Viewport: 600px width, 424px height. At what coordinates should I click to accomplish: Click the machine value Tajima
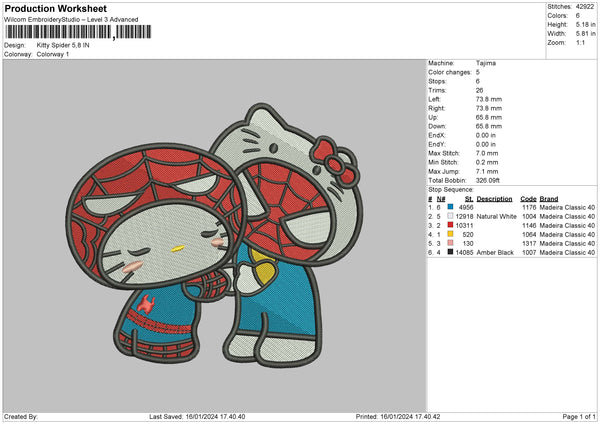pyautogui.click(x=486, y=63)
